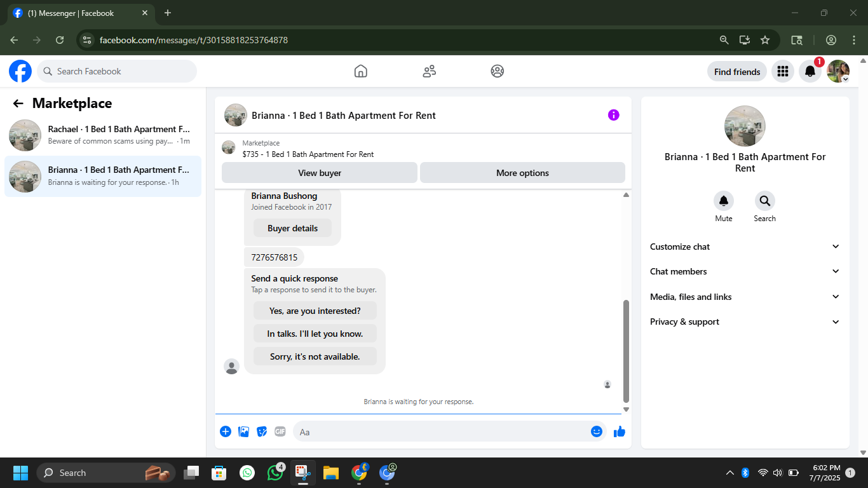The height and width of the screenshot is (488, 868).
Task: Open the account profile picture menu
Action: 838,71
